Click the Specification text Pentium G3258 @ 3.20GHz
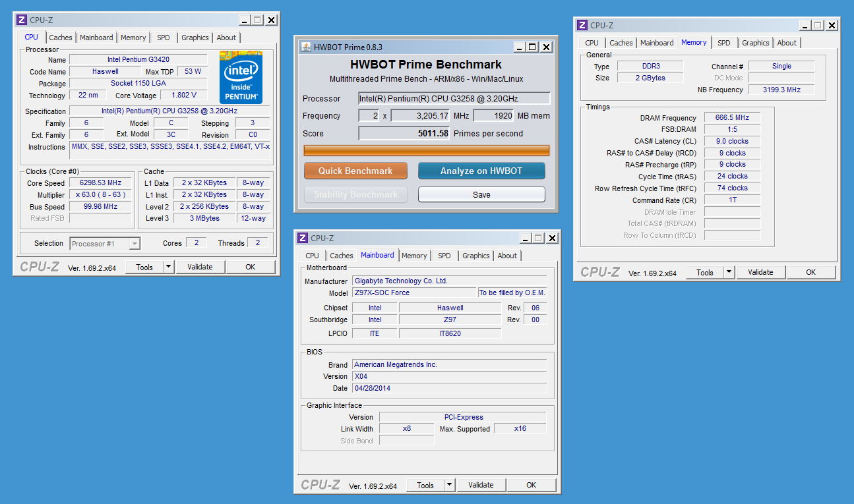854x504 pixels. pyautogui.click(x=169, y=111)
